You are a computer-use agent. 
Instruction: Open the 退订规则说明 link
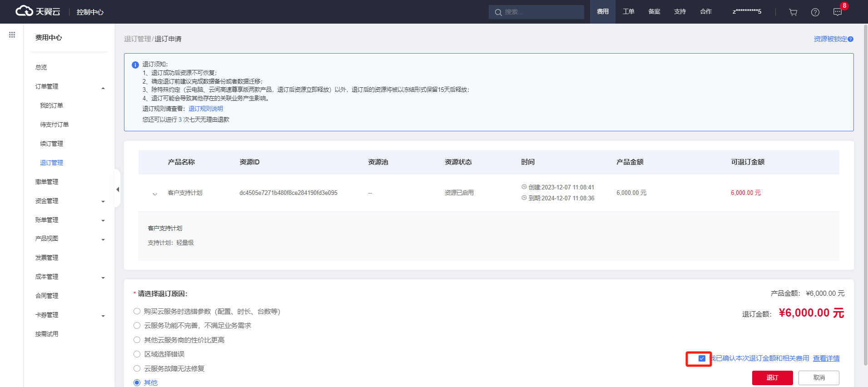(x=206, y=109)
